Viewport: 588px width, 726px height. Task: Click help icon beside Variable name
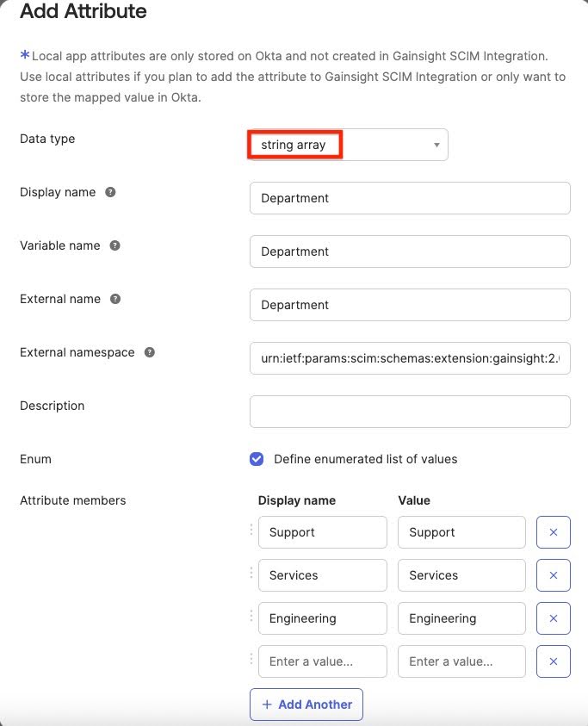point(115,245)
